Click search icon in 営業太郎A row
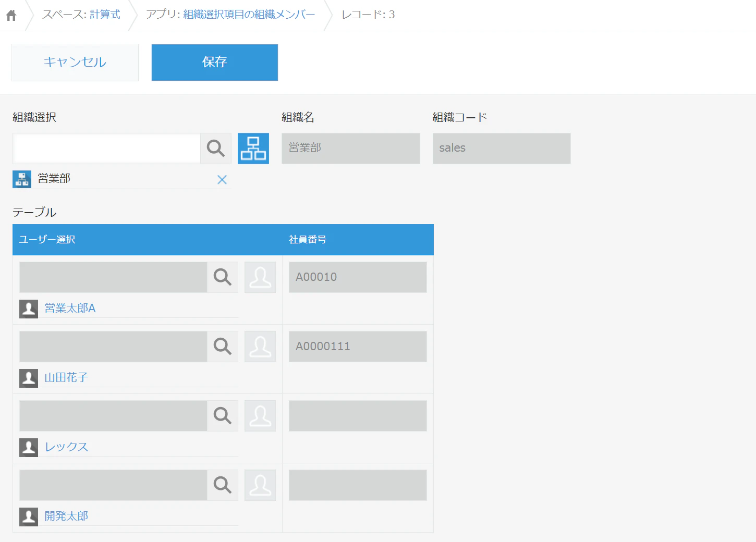The width and height of the screenshot is (756, 542). 223,277
